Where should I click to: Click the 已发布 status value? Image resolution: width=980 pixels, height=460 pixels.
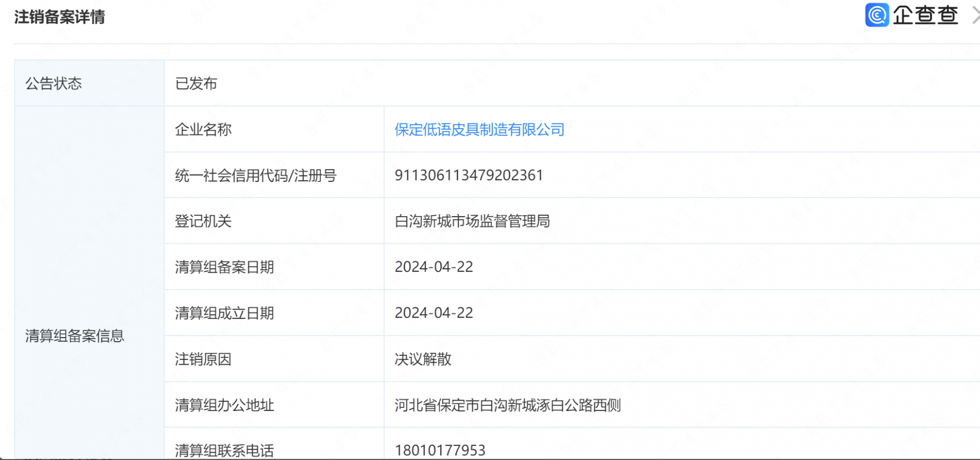coord(196,84)
